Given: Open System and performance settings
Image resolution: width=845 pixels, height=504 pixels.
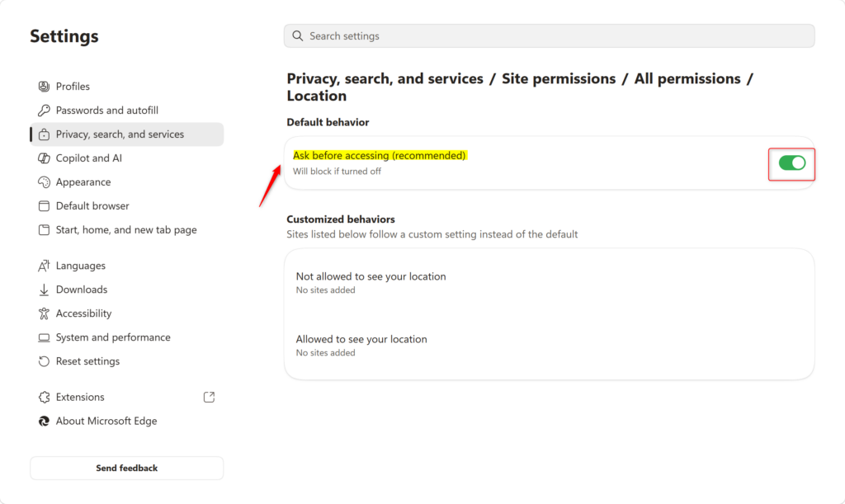Looking at the screenshot, I should [x=126, y=337].
